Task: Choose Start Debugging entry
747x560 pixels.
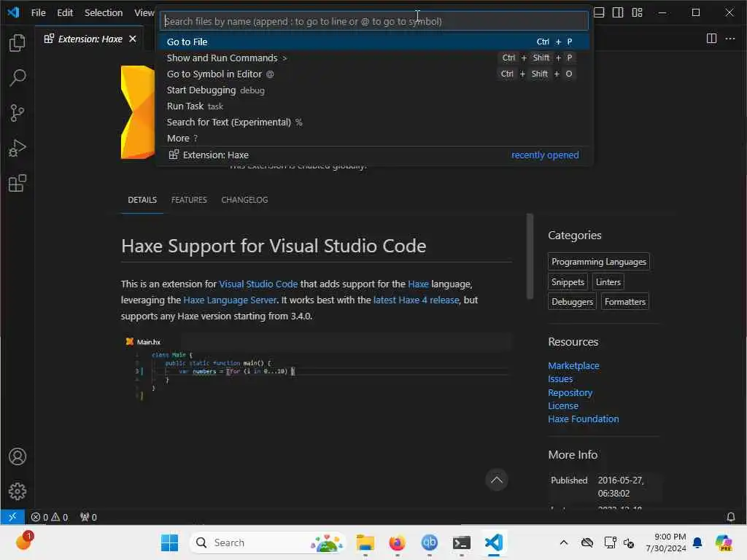Action: pyautogui.click(x=374, y=90)
